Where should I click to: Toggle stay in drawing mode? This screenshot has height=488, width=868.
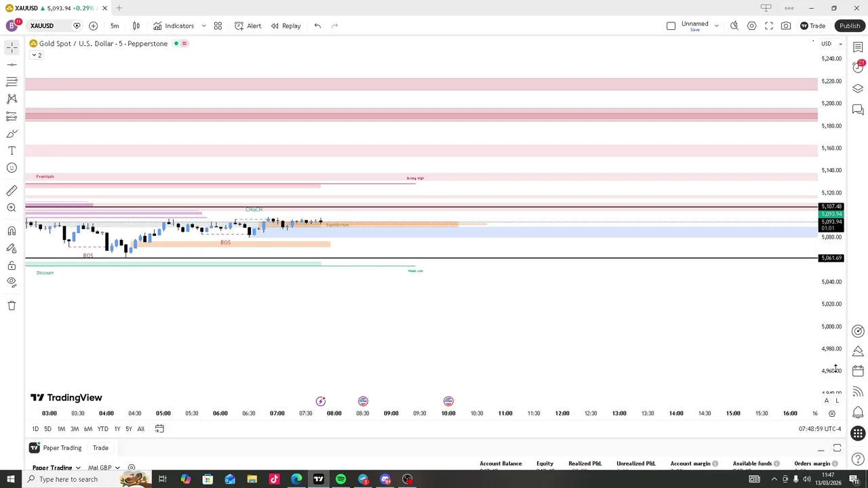click(x=12, y=248)
